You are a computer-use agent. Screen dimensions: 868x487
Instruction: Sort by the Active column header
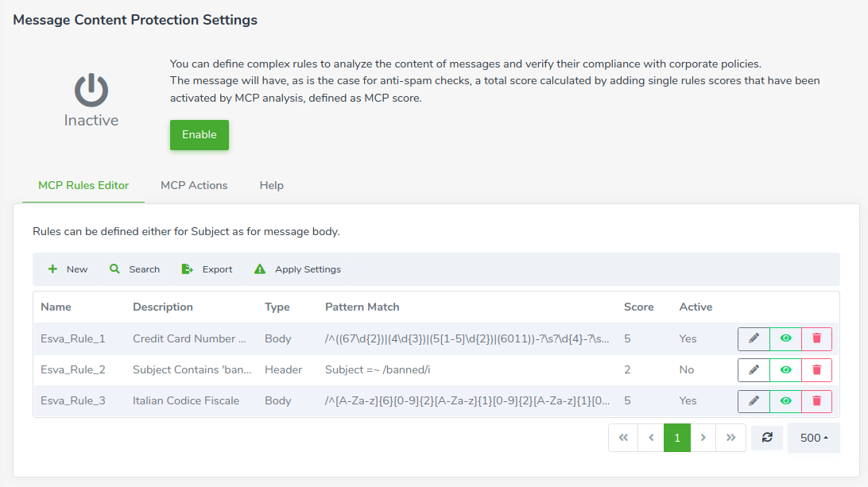pos(696,307)
